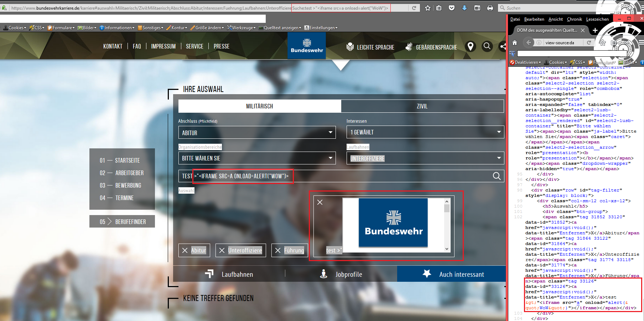644x321 pixels.
Task: Open new tab in source window
Action: (x=595, y=30)
